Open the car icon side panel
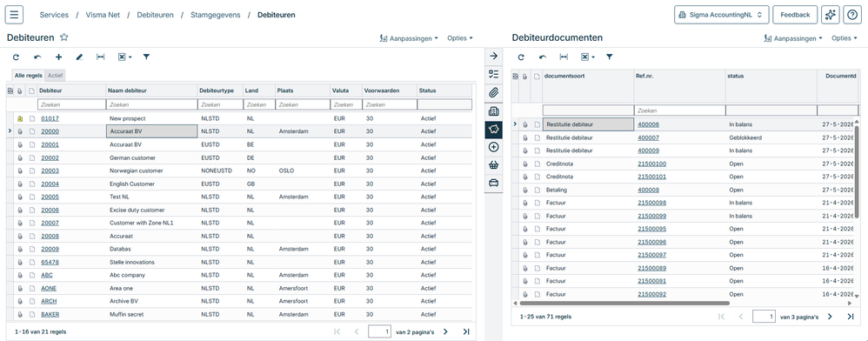 point(494,183)
